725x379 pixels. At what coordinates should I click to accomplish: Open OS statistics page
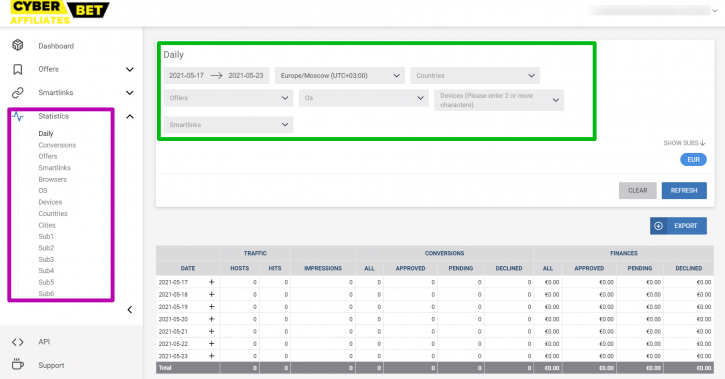[x=43, y=190]
